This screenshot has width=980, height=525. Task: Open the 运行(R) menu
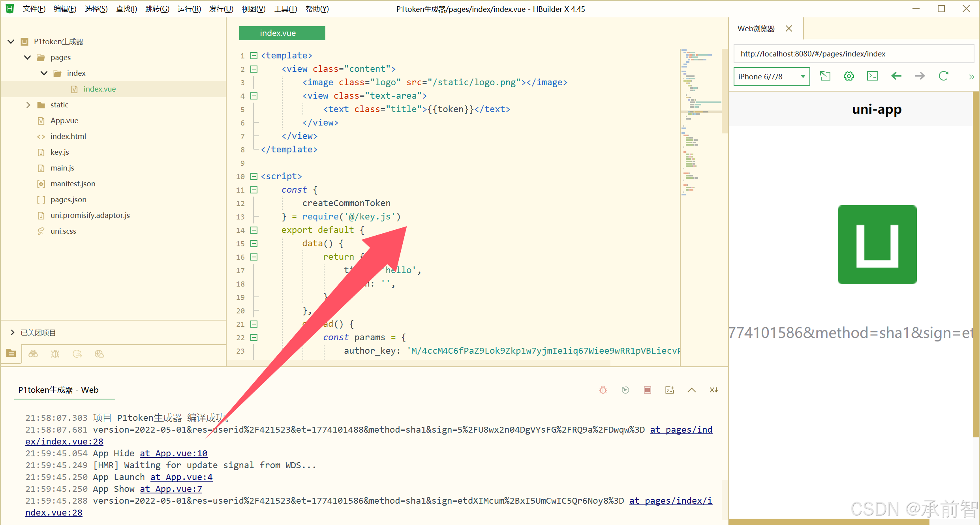click(189, 9)
